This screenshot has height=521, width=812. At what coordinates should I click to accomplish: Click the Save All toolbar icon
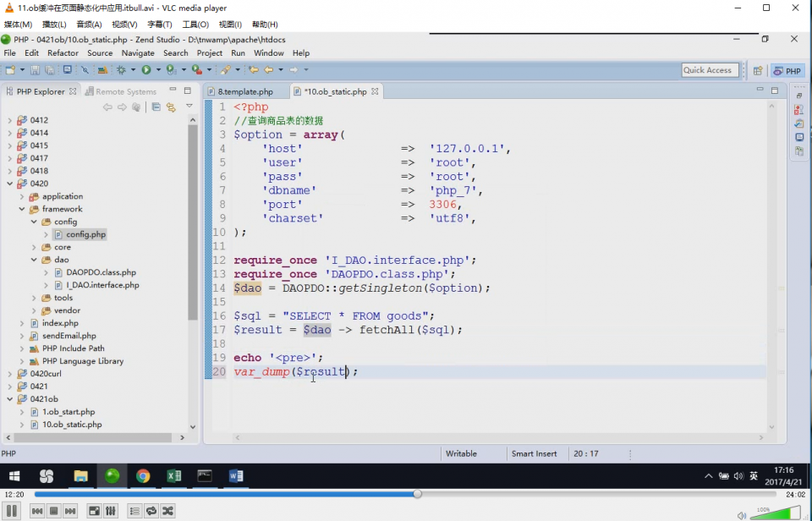pos(50,70)
